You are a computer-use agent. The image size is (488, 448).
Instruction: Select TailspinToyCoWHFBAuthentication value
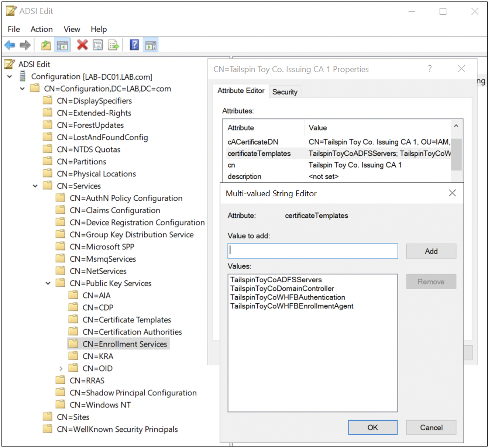point(288,297)
